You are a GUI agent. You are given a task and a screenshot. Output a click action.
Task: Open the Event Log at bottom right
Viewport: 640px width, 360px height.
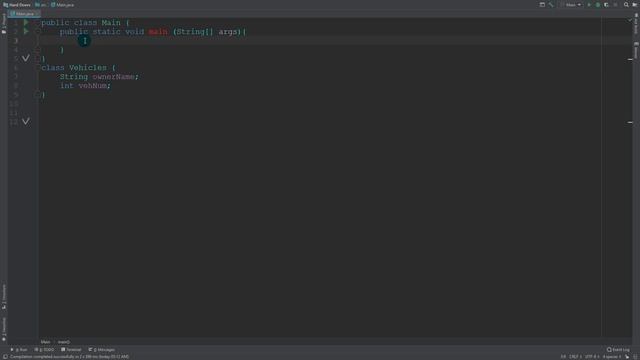pyautogui.click(x=618, y=350)
